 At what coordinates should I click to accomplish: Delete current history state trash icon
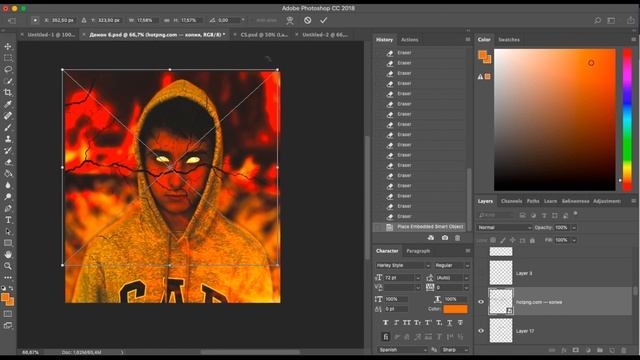point(458,238)
